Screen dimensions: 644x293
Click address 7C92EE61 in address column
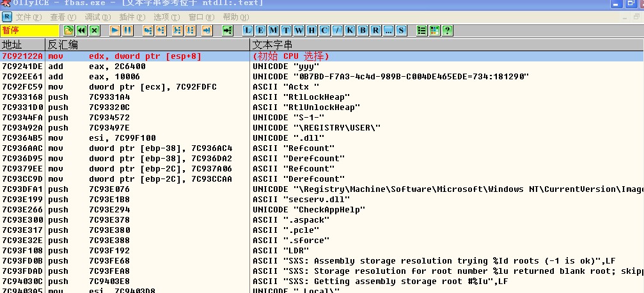click(22, 77)
